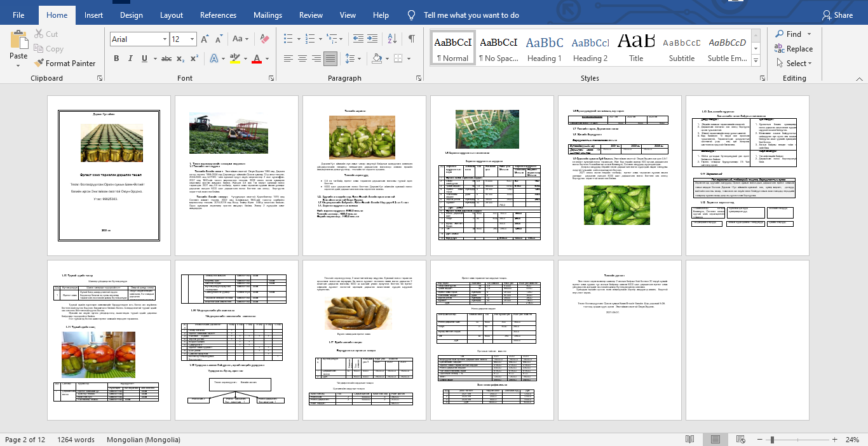The height and width of the screenshot is (446, 868).
Task: Toggle Bold formatting
Action: [116, 58]
